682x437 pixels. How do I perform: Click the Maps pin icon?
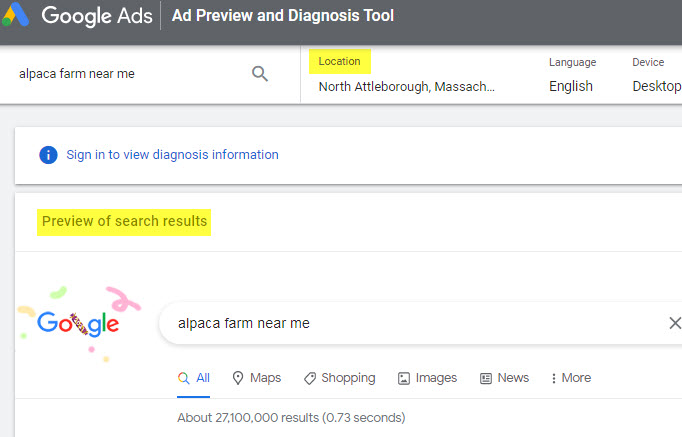pyautogui.click(x=238, y=378)
